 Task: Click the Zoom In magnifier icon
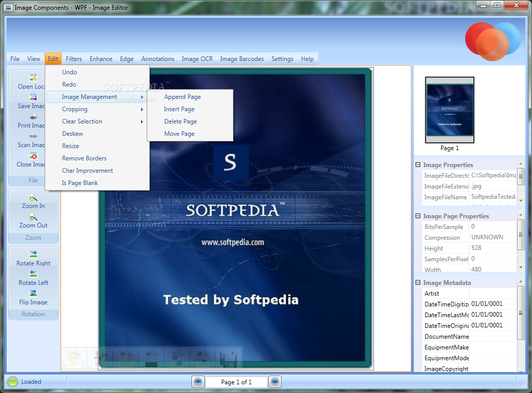(x=33, y=197)
